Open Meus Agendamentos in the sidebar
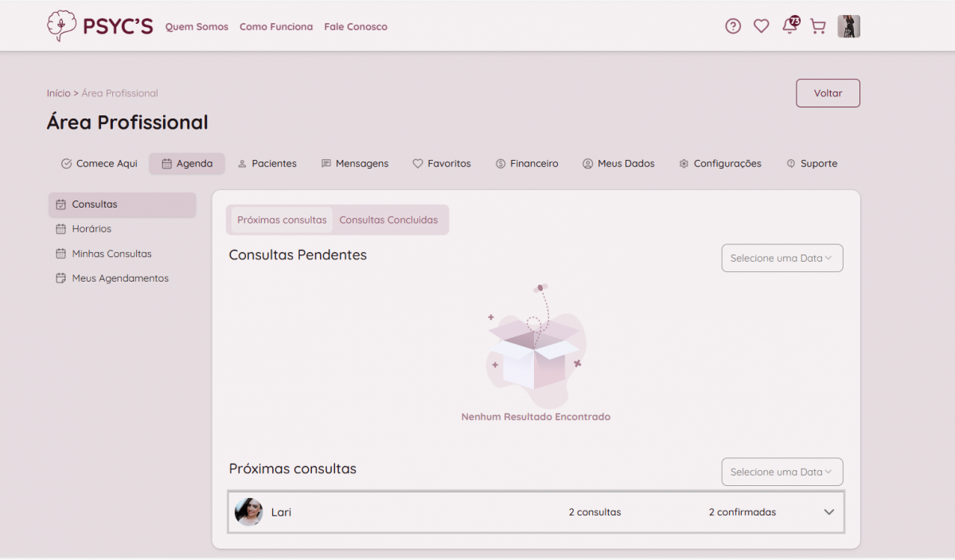This screenshot has width=955, height=560. [x=119, y=278]
